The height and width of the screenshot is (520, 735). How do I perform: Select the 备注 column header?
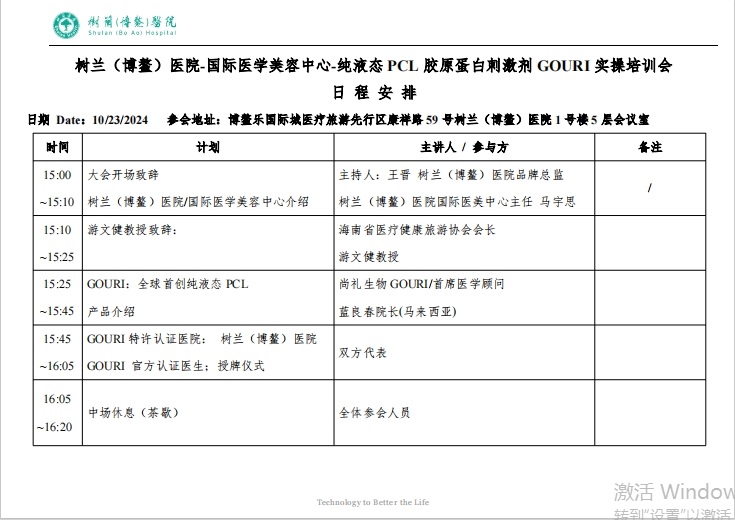650,147
